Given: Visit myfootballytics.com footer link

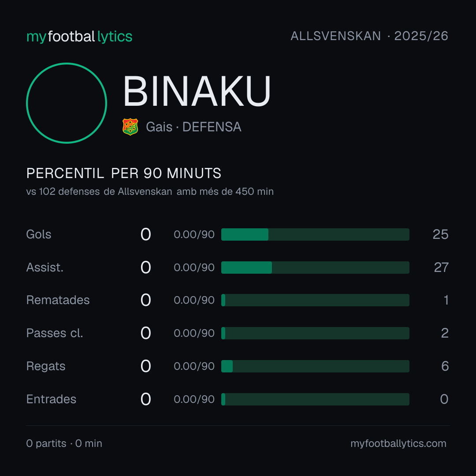Looking at the screenshot, I should click(398, 443).
